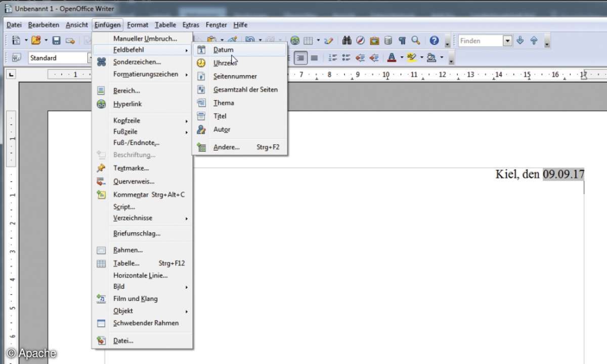Image resolution: width=607 pixels, height=364 pixels.
Task: Click the bulleted list icon
Action: [x=346, y=58]
